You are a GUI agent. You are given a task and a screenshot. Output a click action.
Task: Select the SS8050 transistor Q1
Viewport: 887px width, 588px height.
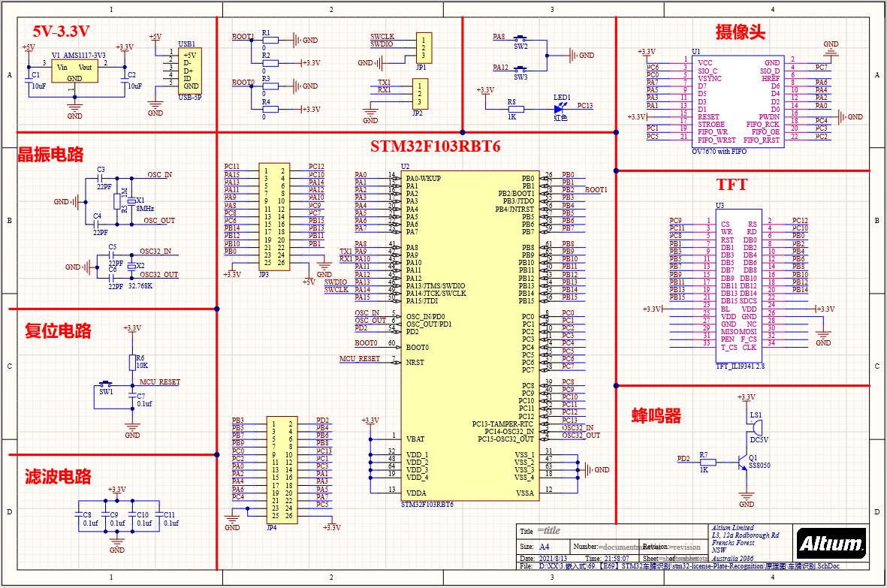[x=744, y=463]
